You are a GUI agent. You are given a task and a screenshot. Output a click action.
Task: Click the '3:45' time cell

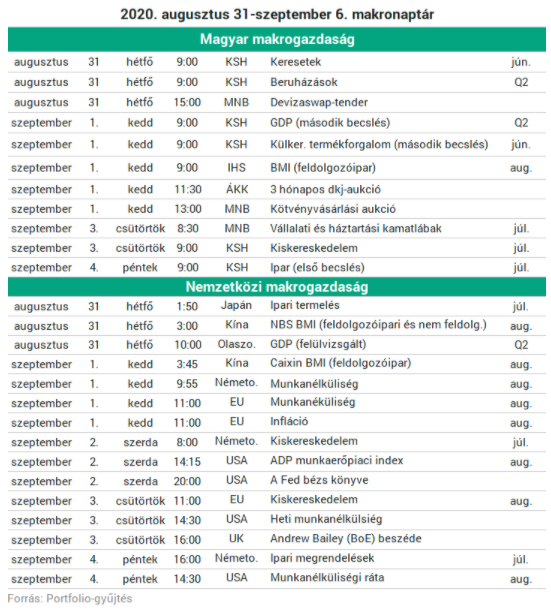pyautogui.click(x=187, y=364)
